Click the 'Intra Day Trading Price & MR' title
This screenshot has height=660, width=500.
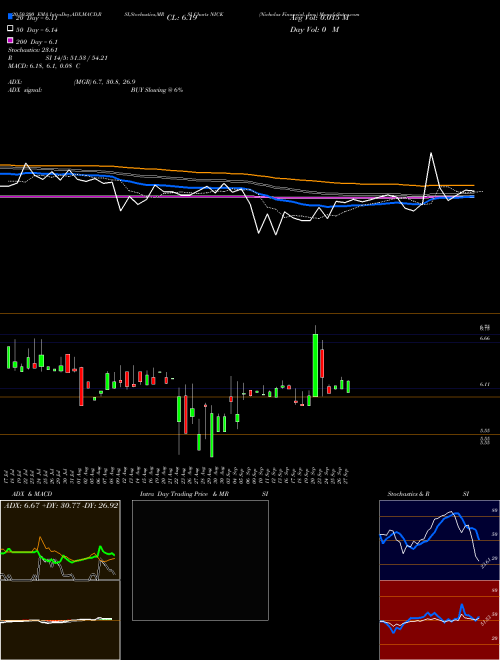[184, 494]
